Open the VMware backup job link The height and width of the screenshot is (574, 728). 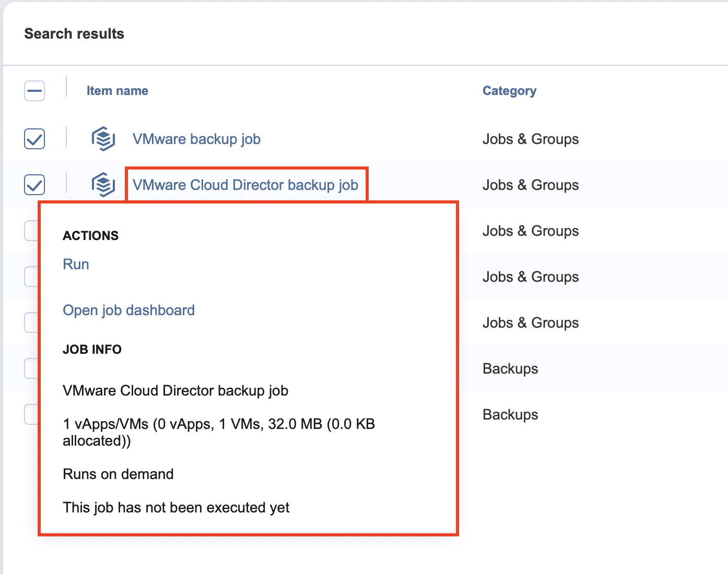coord(196,139)
